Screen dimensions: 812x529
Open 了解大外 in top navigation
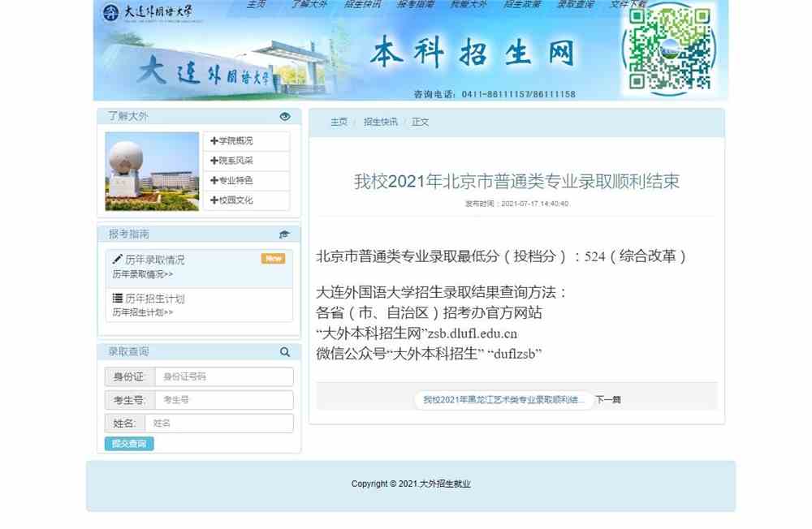309,4
